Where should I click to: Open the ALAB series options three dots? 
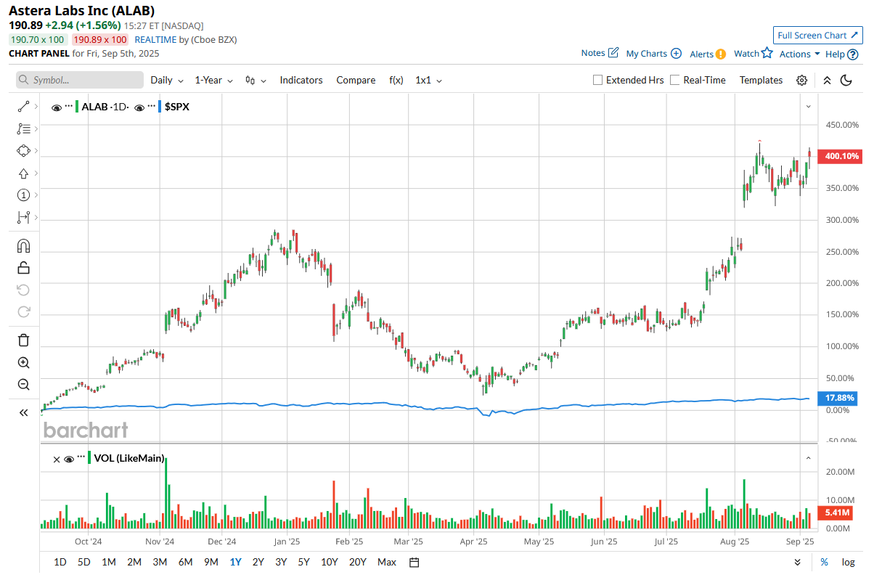[x=69, y=107]
